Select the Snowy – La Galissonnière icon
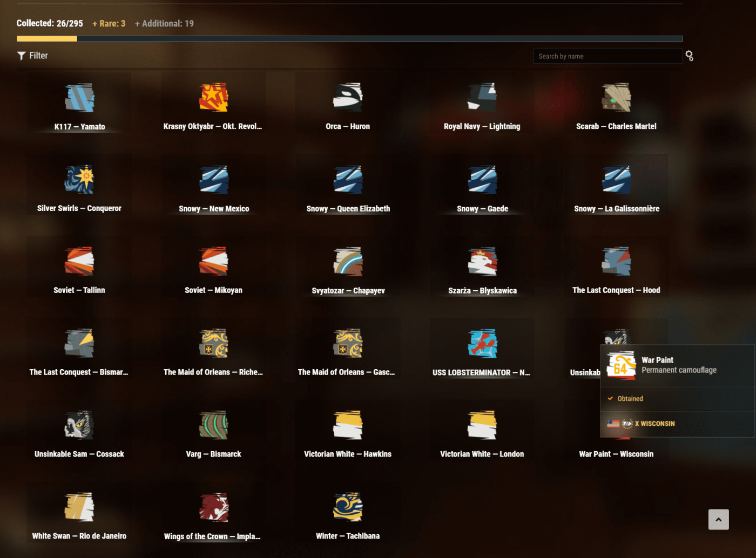Screen dimensions: 756x558 [616, 180]
